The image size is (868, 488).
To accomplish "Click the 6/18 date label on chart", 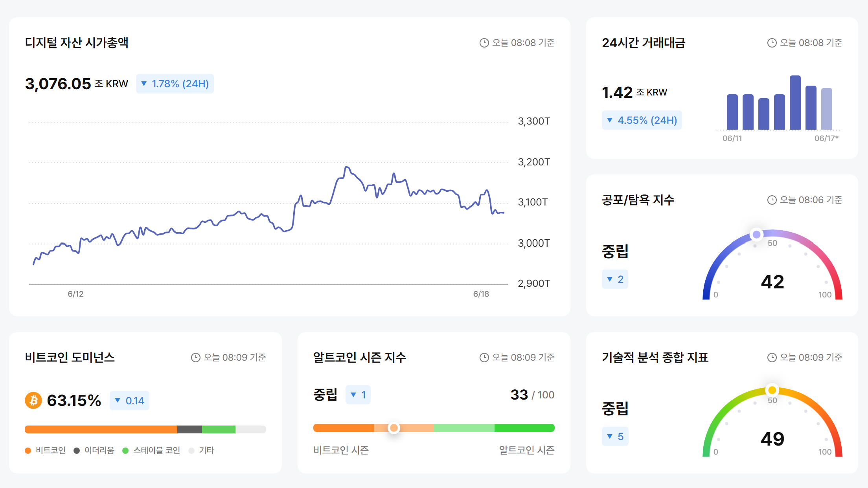I will point(481,294).
